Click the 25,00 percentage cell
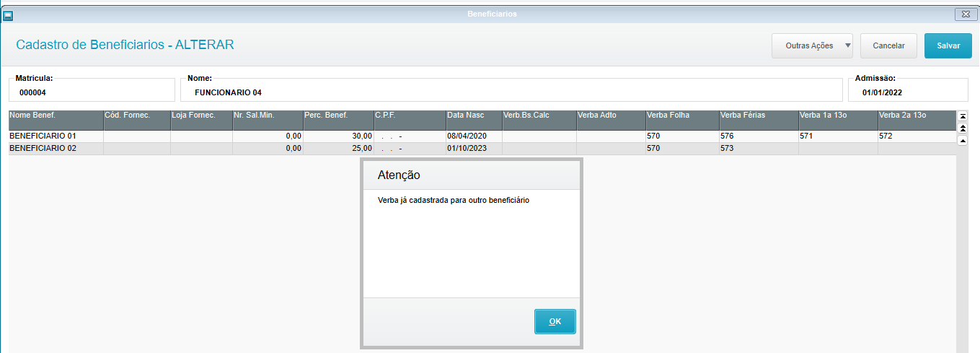 click(x=338, y=148)
